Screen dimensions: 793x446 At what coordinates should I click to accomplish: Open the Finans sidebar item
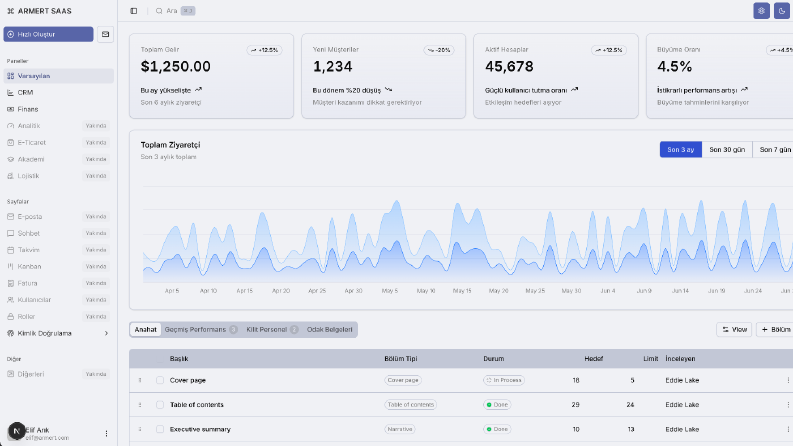pos(59,109)
